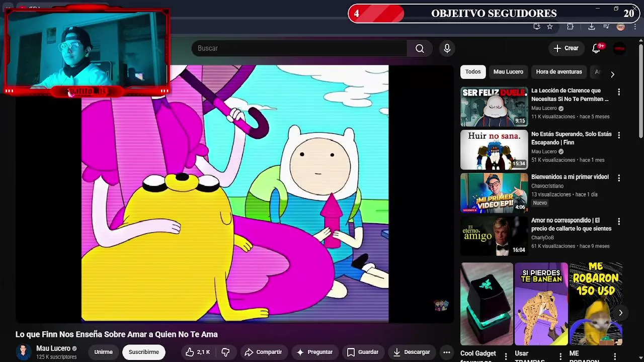Open Mau Lucero channel name link

click(x=53, y=348)
